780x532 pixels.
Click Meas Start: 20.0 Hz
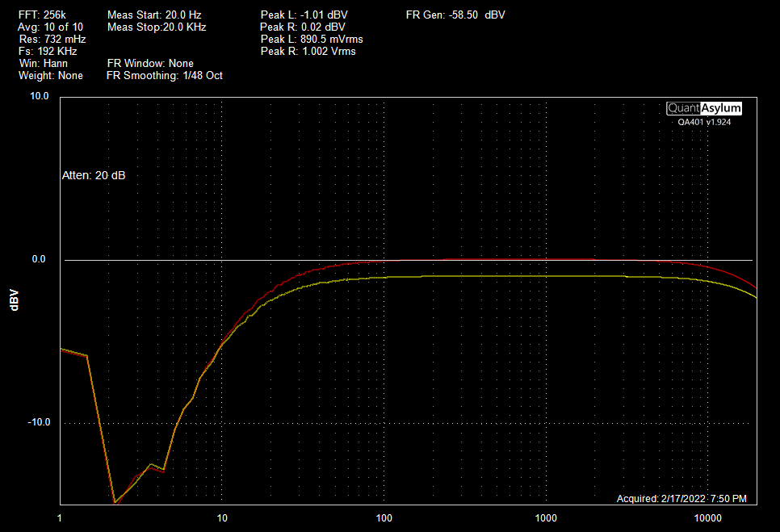click(154, 15)
